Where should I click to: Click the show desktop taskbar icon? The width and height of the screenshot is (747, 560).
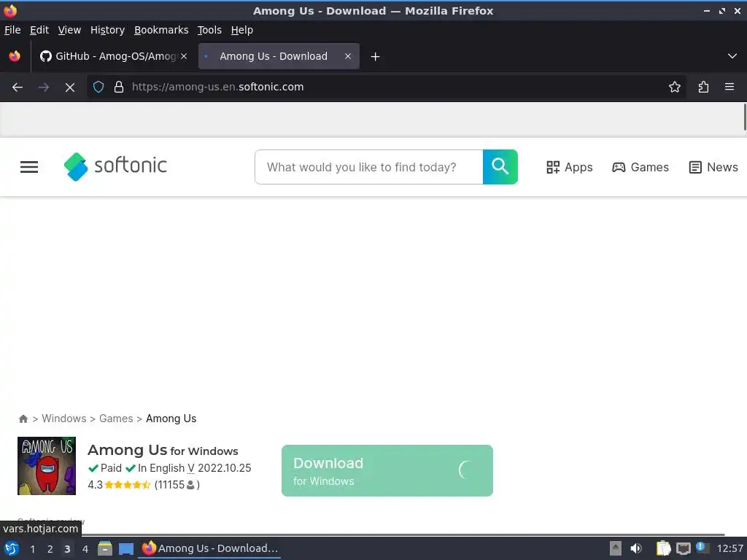[126, 548]
